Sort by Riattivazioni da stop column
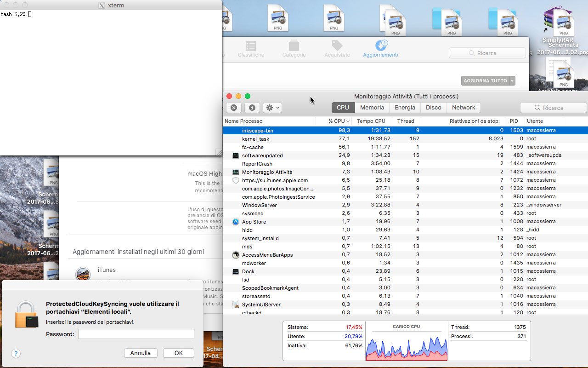 coord(463,121)
